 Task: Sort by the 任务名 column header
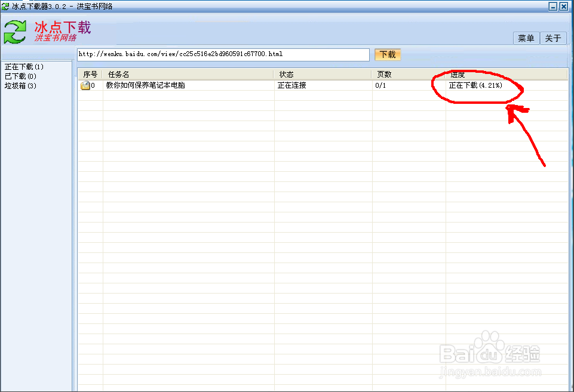(188, 74)
